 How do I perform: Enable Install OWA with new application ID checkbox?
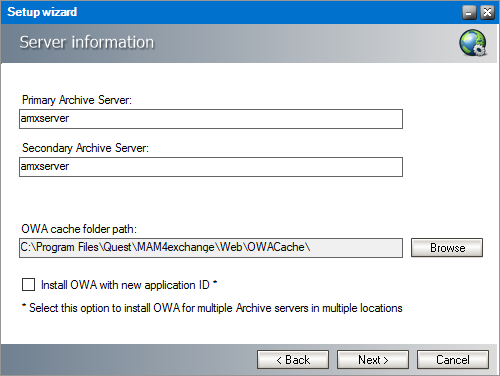click(x=28, y=285)
